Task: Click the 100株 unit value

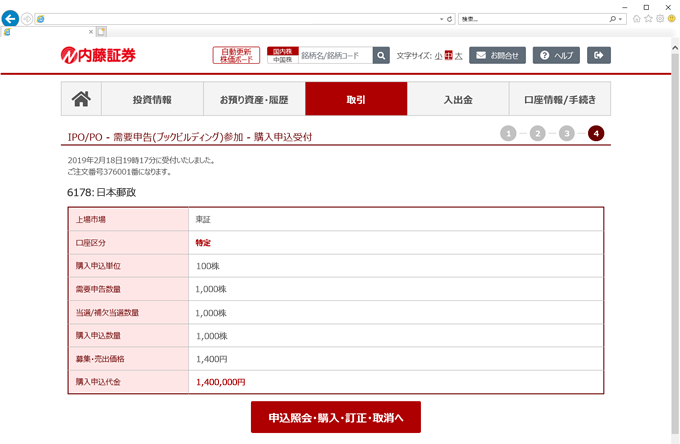Action: tap(207, 266)
